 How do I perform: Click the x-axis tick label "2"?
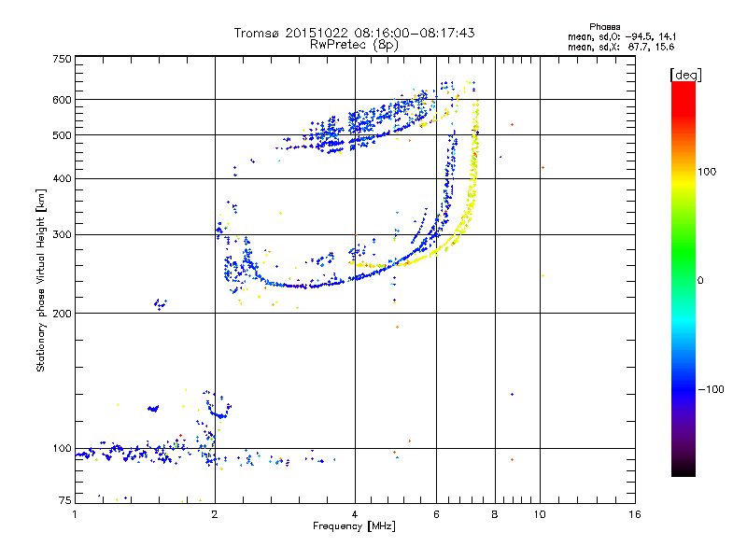click(215, 514)
